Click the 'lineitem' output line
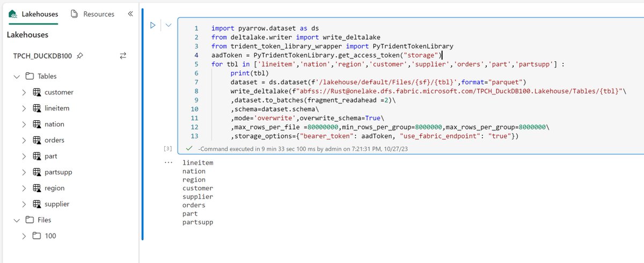 (197, 162)
